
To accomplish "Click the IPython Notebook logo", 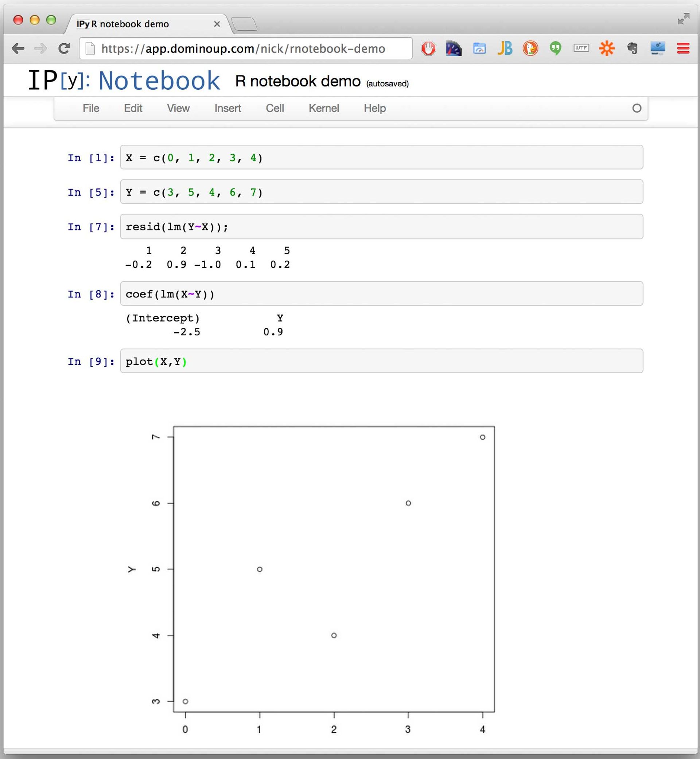I will [x=124, y=80].
